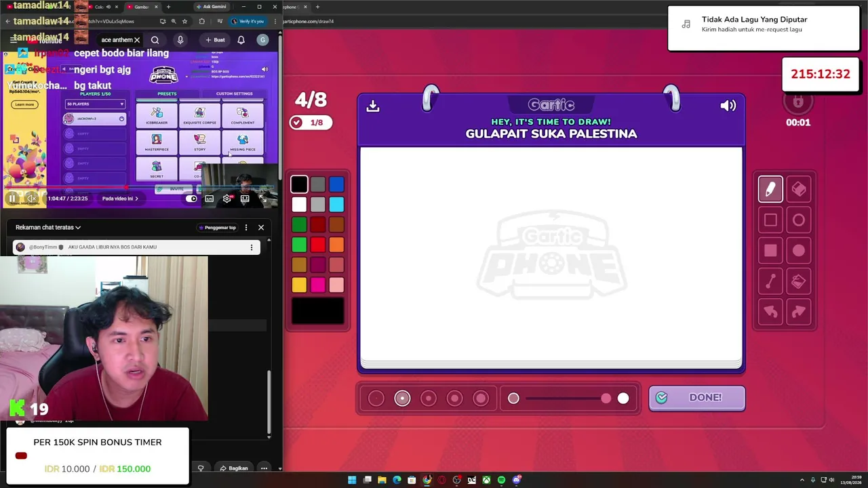Select the filled ellipse shape tool
Image resolution: width=868 pixels, height=488 pixels.
[799, 251]
